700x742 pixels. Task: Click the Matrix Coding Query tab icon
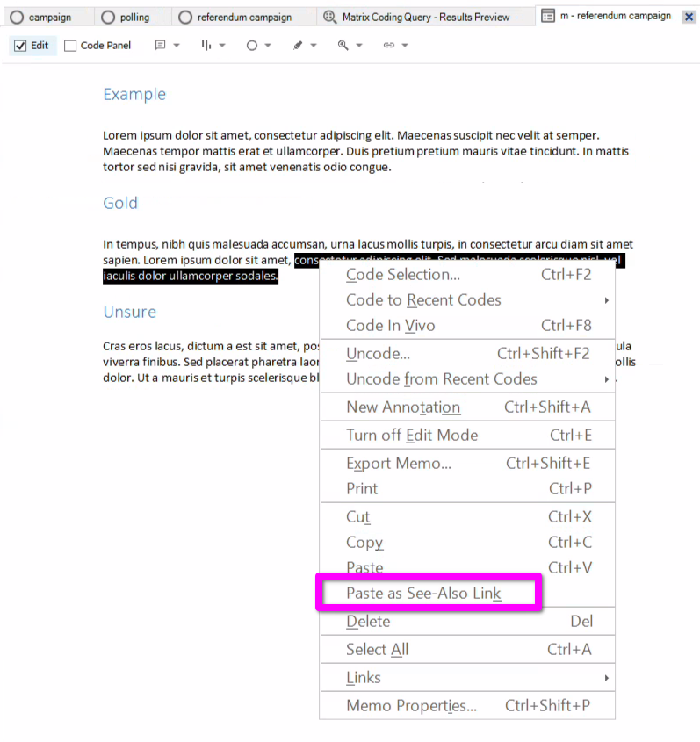(329, 17)
